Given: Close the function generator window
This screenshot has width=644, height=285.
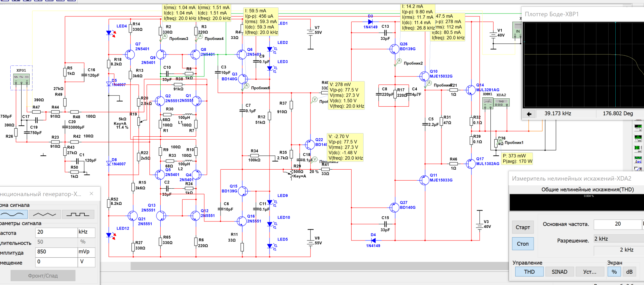Looking at the screenshot, I should (91, 194).
